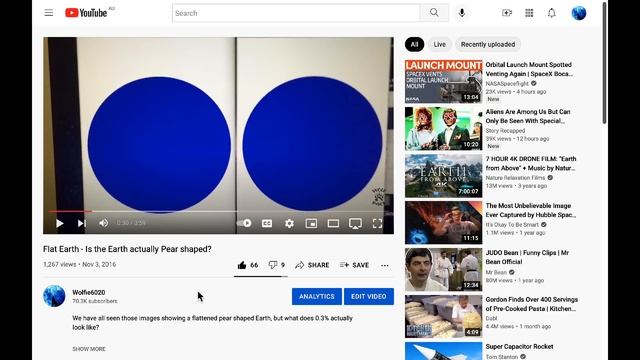Screen dimensions: 640x360
Task: Dislike the video thumbs down
Action: (x=276, y=265)
